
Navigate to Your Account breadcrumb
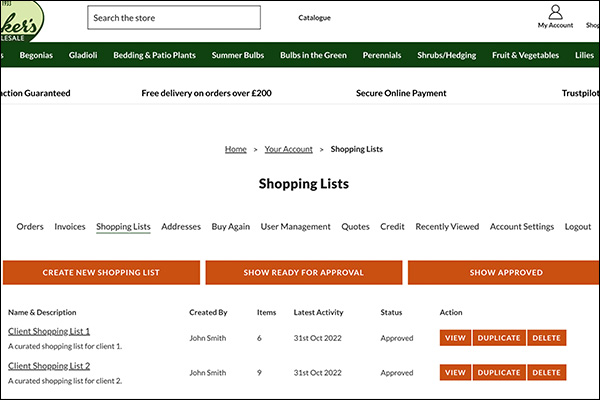click(289, 149)
